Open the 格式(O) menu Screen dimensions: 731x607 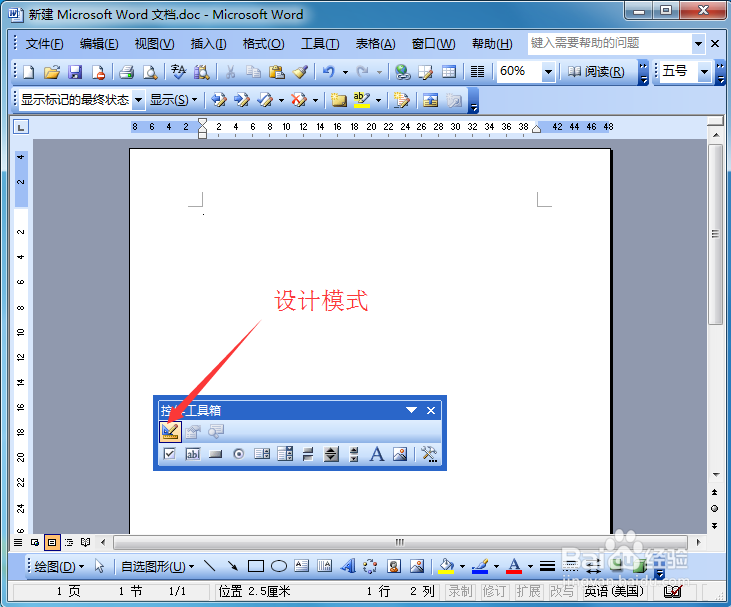coord(263,44)
